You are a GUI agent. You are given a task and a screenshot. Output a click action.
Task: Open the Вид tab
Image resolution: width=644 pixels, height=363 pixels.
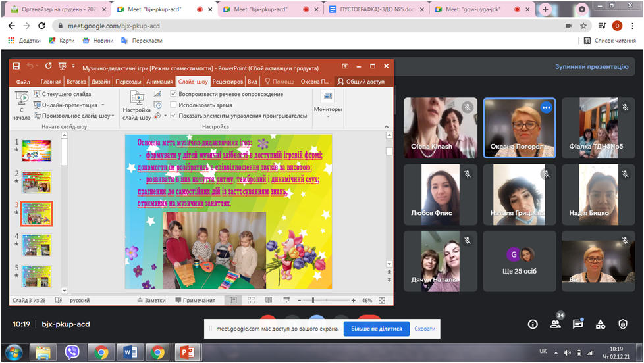(253, 81)
